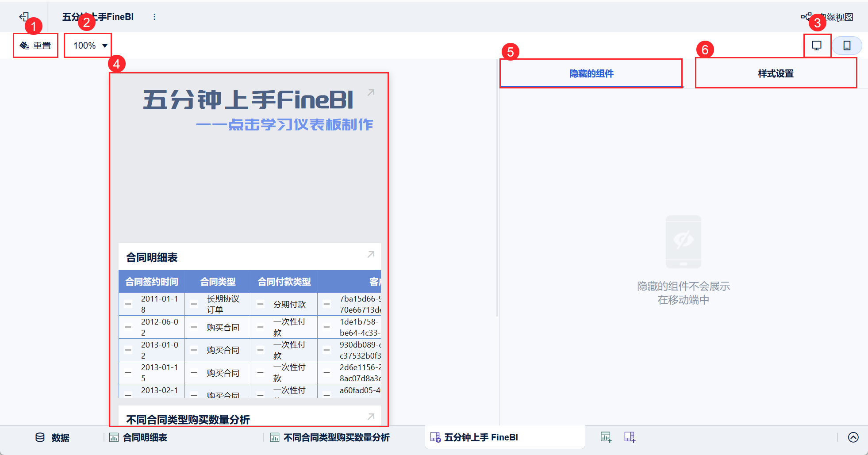This screenshot has width=868, height=455.
Task: Click the add component icon in bottom bar
Action: [x=606, y=437]
